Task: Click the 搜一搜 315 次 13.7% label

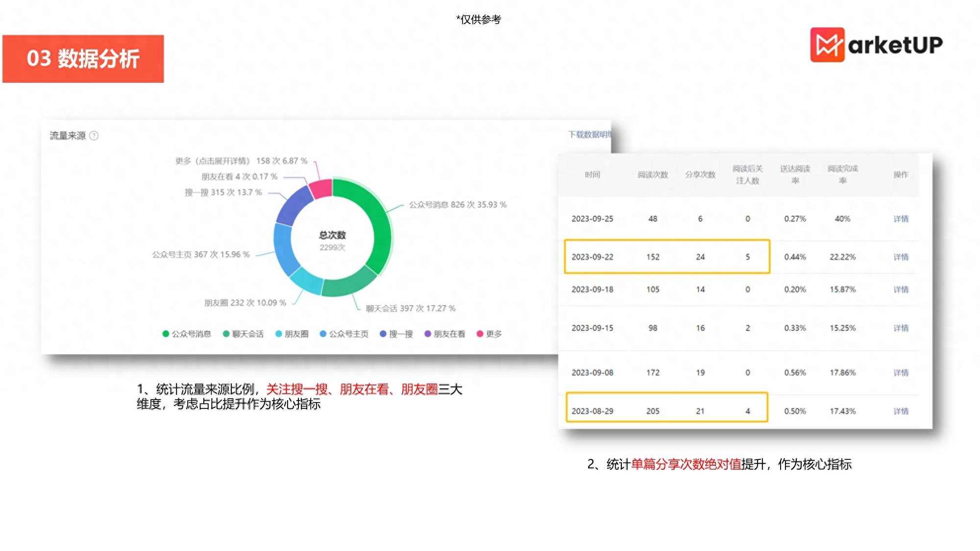Action: click(223, 192)
